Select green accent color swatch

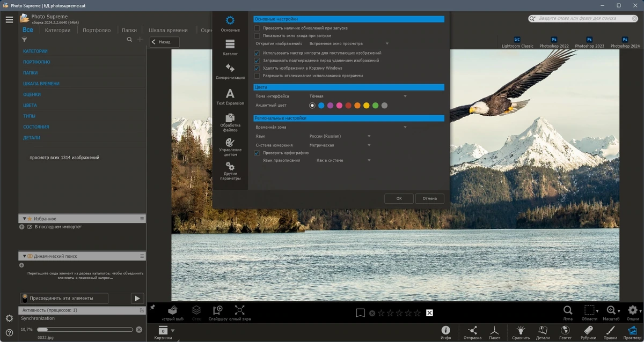tap(376, 106)
